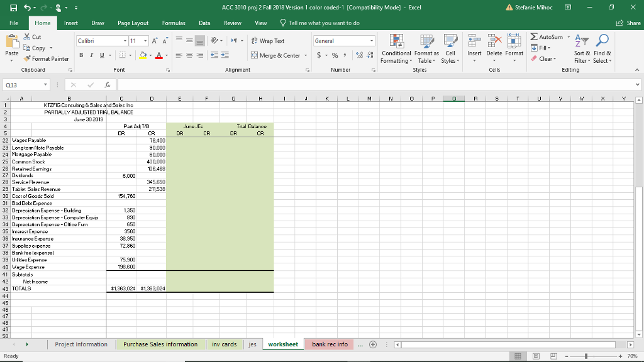Increase font size with larger A icon
This screenshot has width=644, height=362.
pos(155,41)
